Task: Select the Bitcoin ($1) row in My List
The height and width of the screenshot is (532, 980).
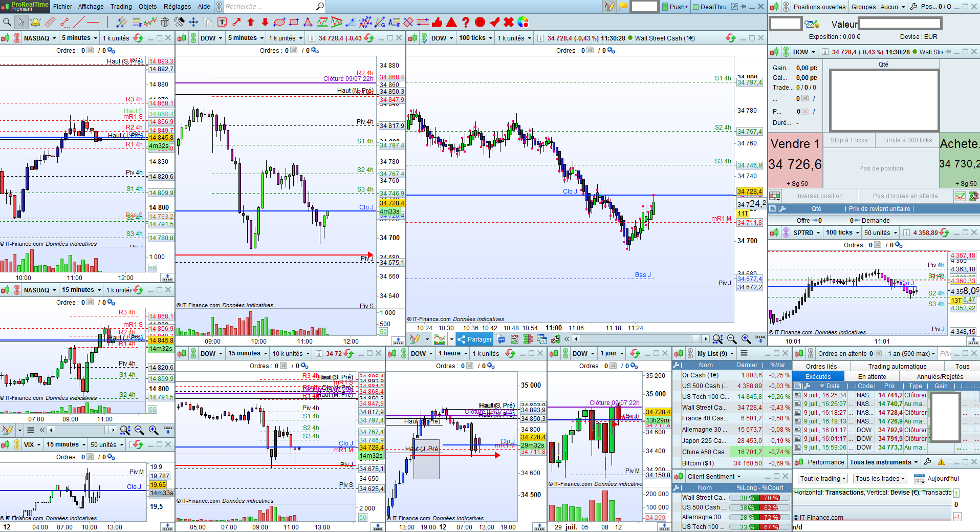Action: (732, 463)
